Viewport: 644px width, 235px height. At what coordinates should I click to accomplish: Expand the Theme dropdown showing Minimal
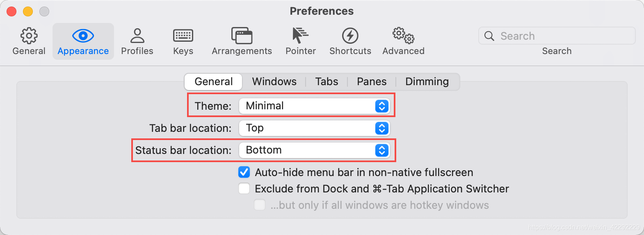[314, 106]
